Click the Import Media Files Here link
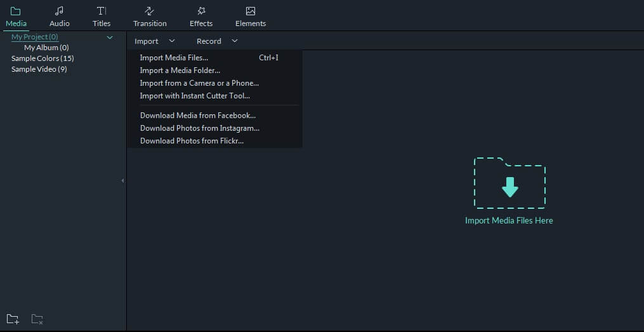644x332 pixels. (509, 220)
